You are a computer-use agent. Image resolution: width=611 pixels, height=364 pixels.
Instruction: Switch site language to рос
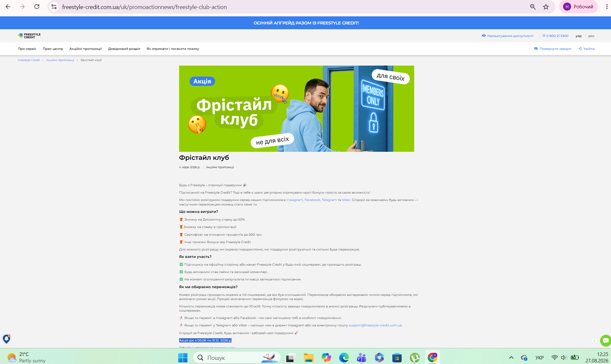pos(591,36)
